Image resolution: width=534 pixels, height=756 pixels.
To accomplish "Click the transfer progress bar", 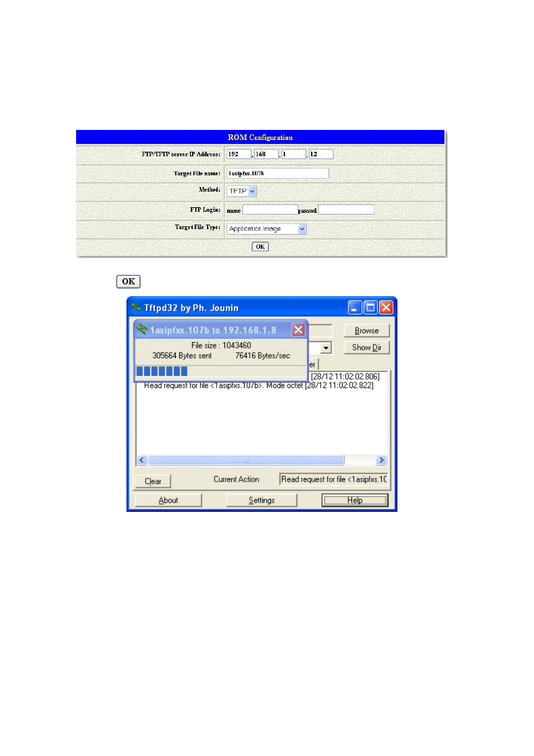I will [221, 371].
